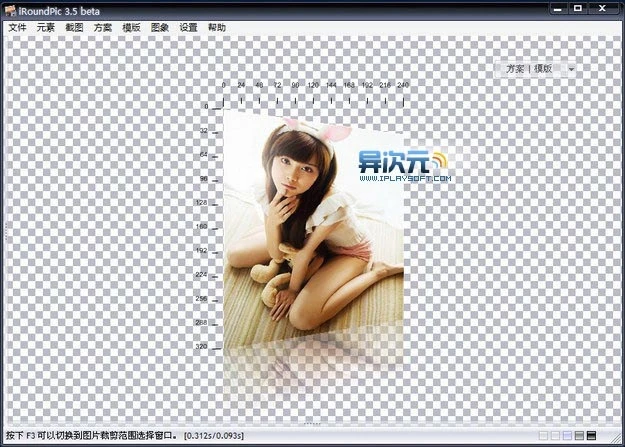Expand the floating panel's dropdown arrow
Viewport: 625px width, 447px height.
click(x=571, y=69)
